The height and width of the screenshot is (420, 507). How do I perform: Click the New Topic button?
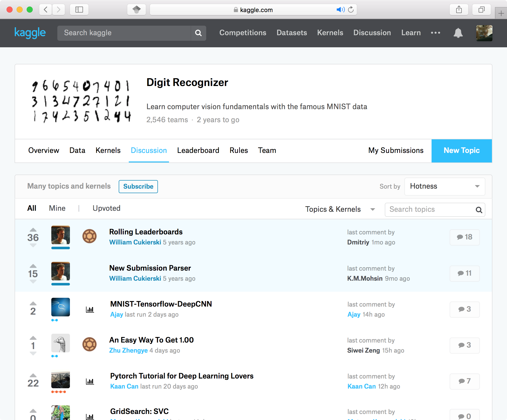461,150
